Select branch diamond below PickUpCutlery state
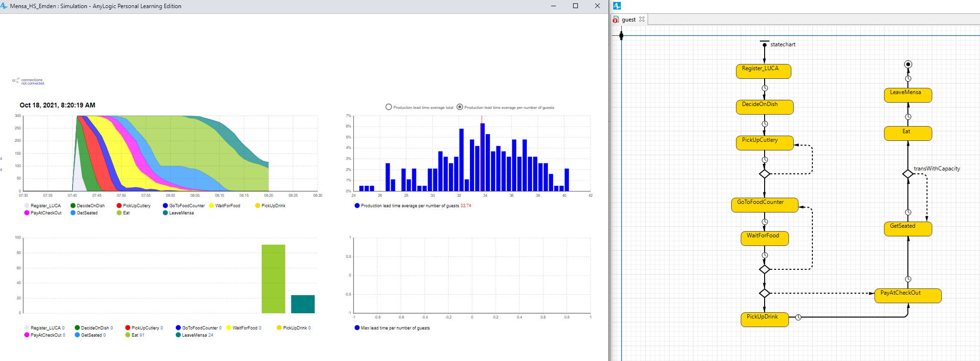Screen dimensions: 980x361 [765, 174]
